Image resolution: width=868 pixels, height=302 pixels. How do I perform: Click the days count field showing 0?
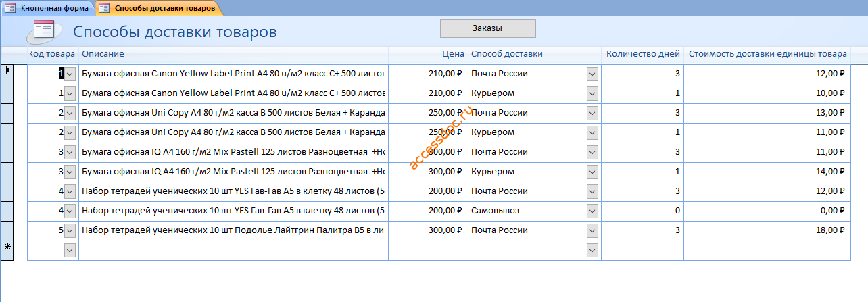[x=642, y=211]
